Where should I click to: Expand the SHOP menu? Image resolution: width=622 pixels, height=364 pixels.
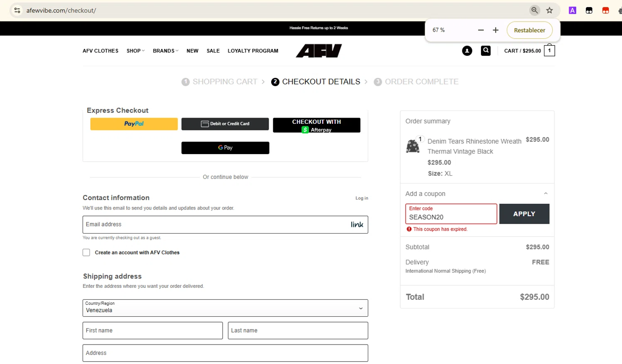pyautogui.click(x=136, y=51)
